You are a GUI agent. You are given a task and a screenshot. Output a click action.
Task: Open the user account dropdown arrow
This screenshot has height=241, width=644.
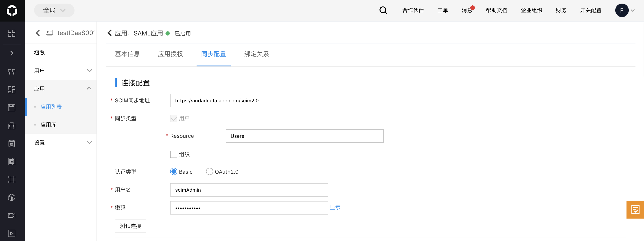[x=633, y=11]
